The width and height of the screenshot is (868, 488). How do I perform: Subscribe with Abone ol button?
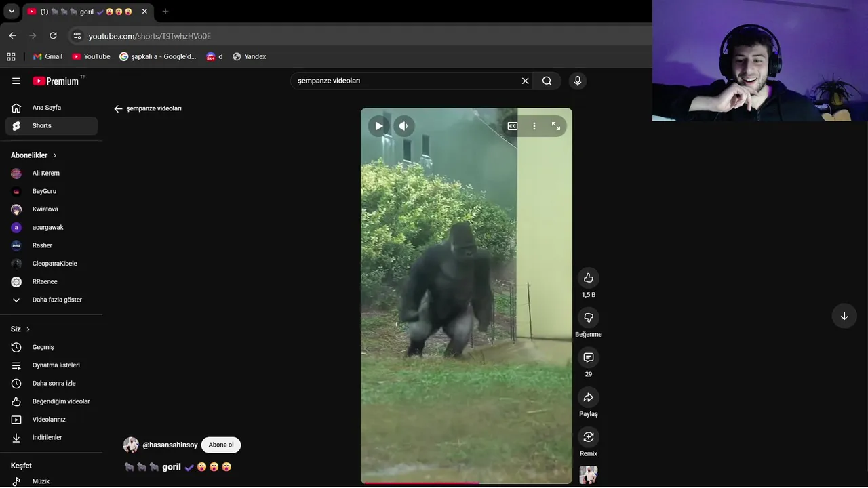pyautogui.click(x=221, y=445)
